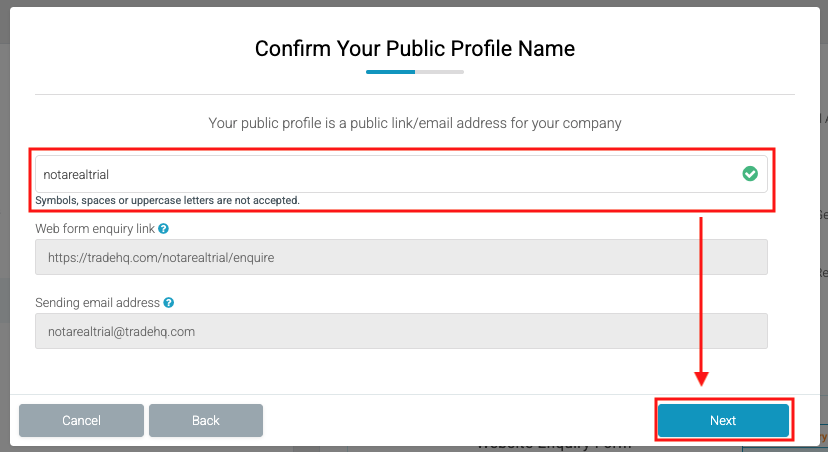Image resolution: width=828 pixels, height=452 pixels.
Task: Click the grey unfilled progress bar segment
Action: pyautogui.click(x=440, y=72)
